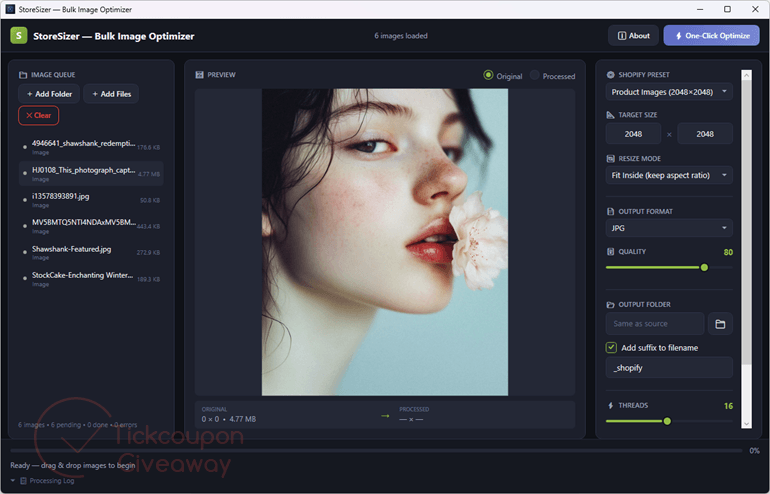
Task: Click the threads value 16
Action: tap(728, 406)
